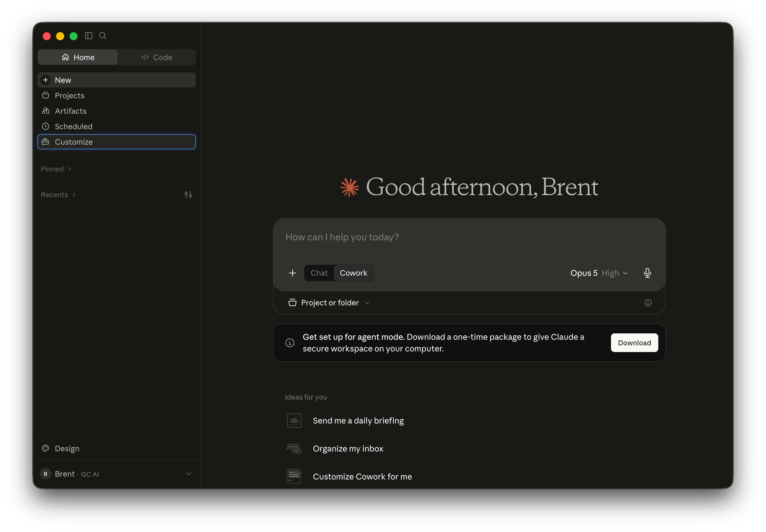This screenshot has width=766, height=532.
Task: Click the How can I help you today field
Action: click(469, 237)
